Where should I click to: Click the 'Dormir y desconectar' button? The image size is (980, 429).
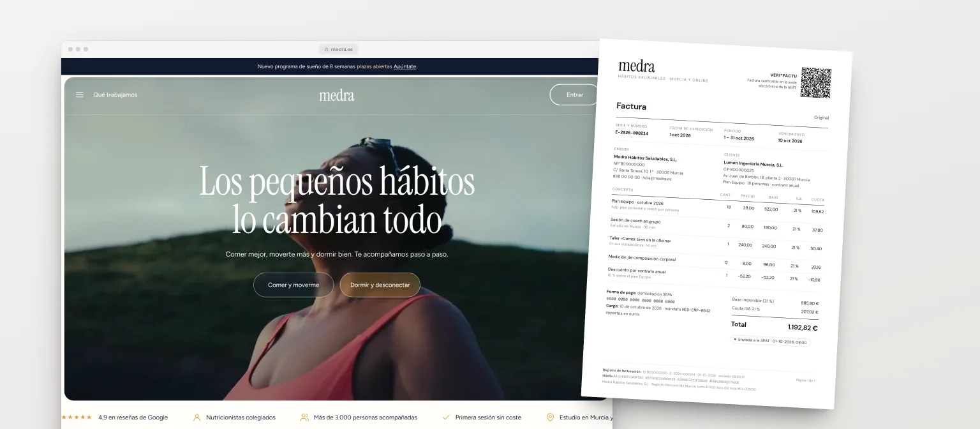pyautogui.click(x=380, y=285)
